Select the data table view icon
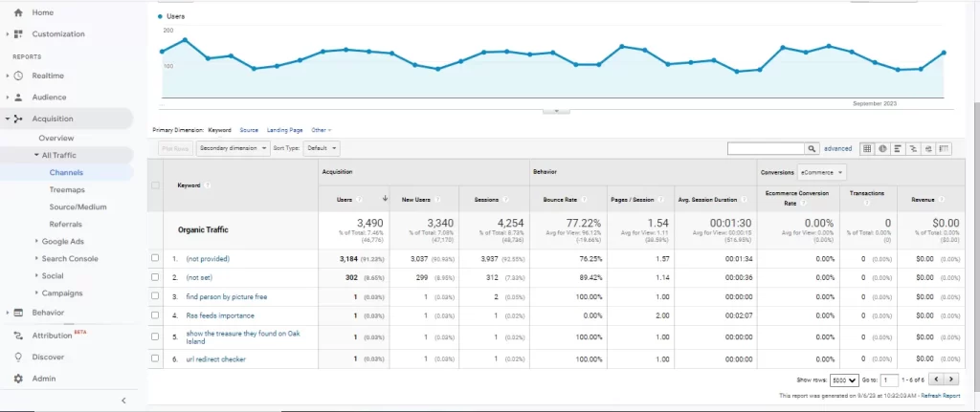The image size is (980, 412). pos(867,149)
